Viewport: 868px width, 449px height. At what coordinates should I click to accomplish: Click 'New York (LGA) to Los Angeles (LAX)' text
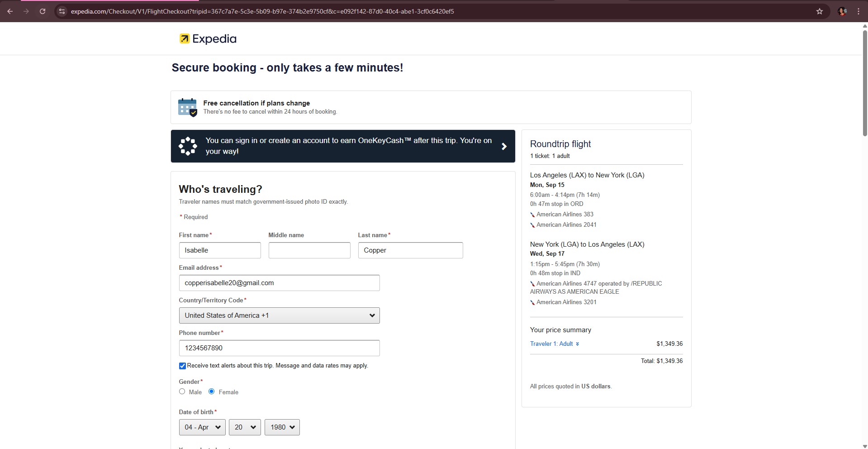[x=587, y=244]
